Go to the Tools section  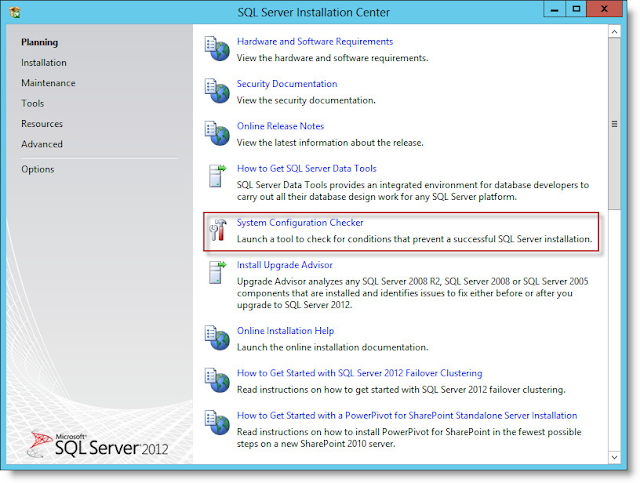tap(33, 103)
